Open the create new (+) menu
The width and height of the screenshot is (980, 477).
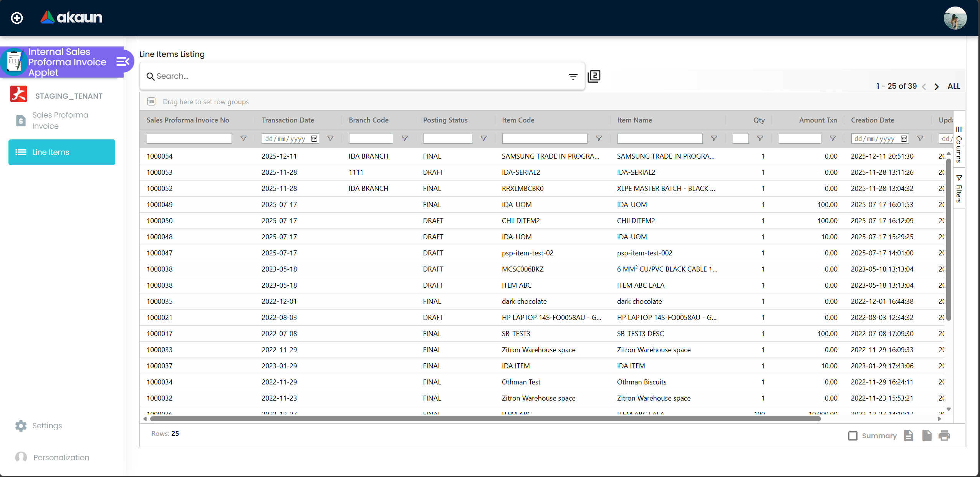tap(17, 18)
